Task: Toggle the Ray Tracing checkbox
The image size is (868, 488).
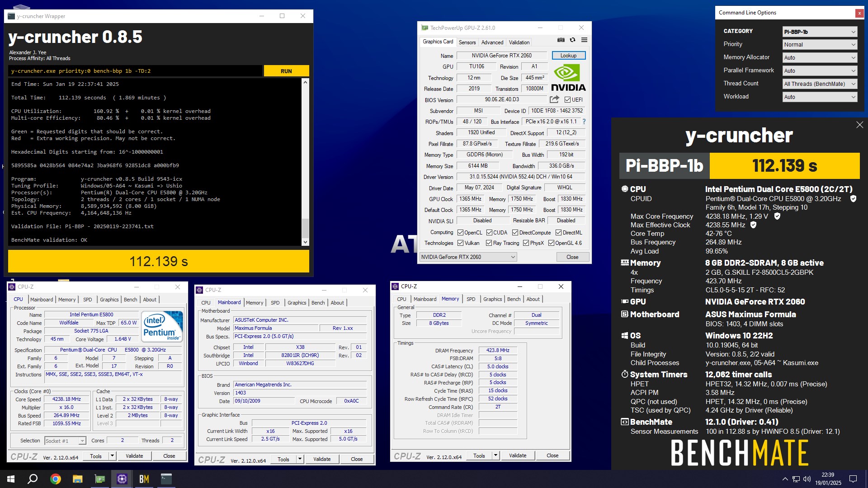Action: pyautogui.click(x=489, y=243)
